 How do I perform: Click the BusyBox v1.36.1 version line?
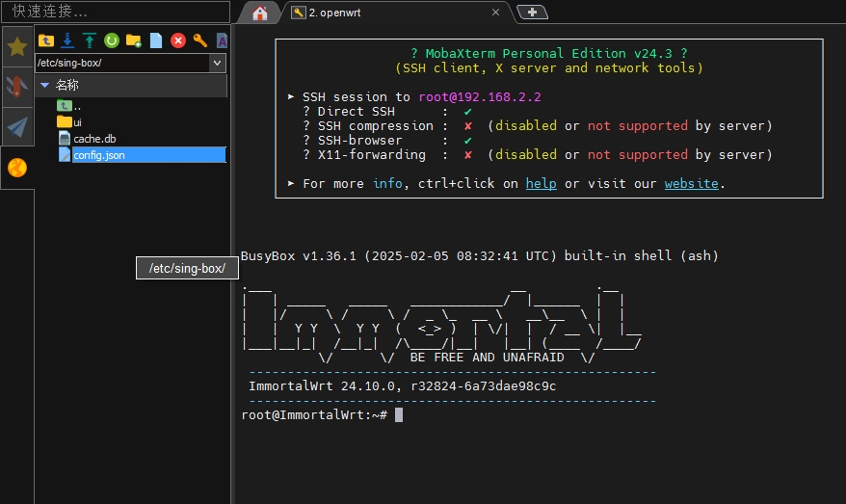(x=479, y=255)
